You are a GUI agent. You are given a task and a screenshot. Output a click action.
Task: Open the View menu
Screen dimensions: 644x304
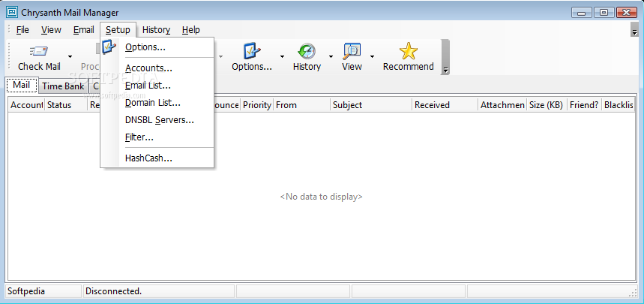pyautogui.click(x=51, y=29)
